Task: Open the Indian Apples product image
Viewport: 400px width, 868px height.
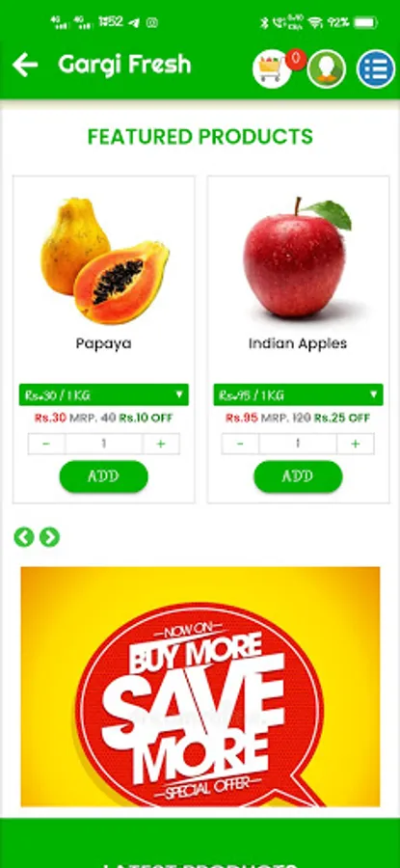Action: click(297, 258)
